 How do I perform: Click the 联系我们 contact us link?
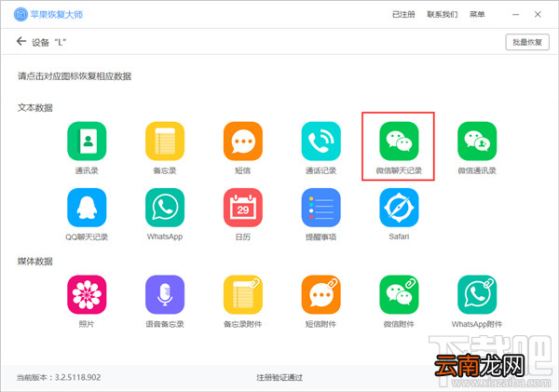click(x=443, y=14)
